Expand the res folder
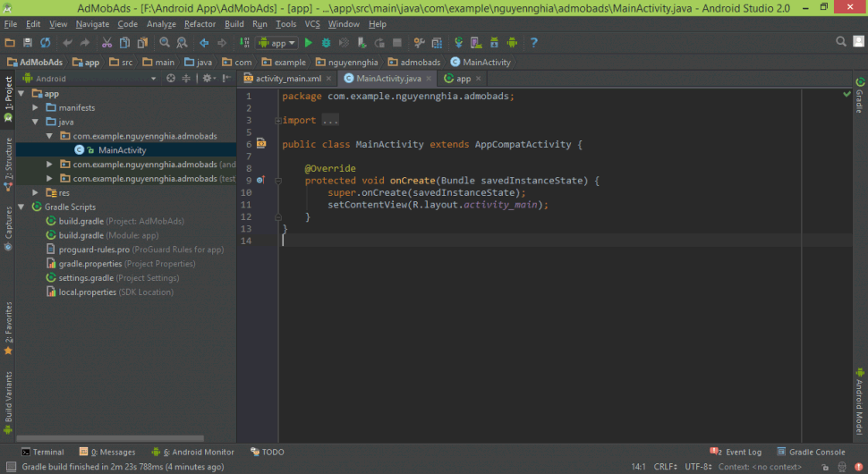Screen dimensions: 868x474 (x=36, y=192)
